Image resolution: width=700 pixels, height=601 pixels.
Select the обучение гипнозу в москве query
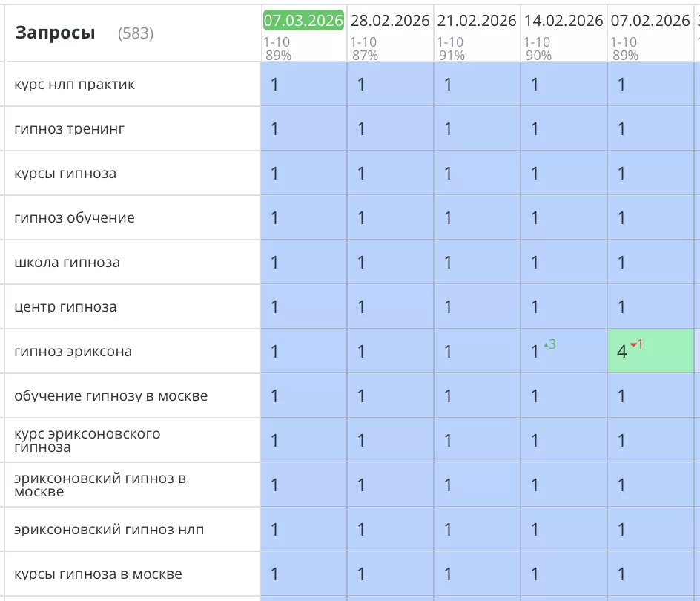pos(110,396)
